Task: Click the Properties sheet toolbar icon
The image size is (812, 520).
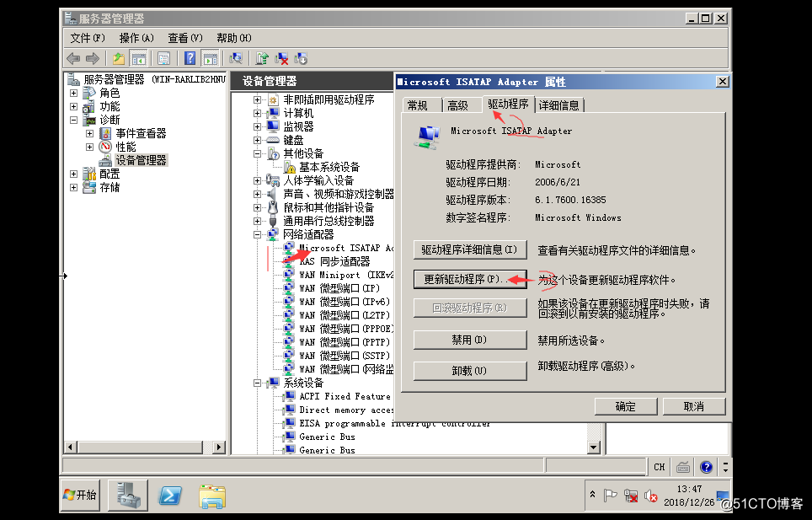Action: 163,58
